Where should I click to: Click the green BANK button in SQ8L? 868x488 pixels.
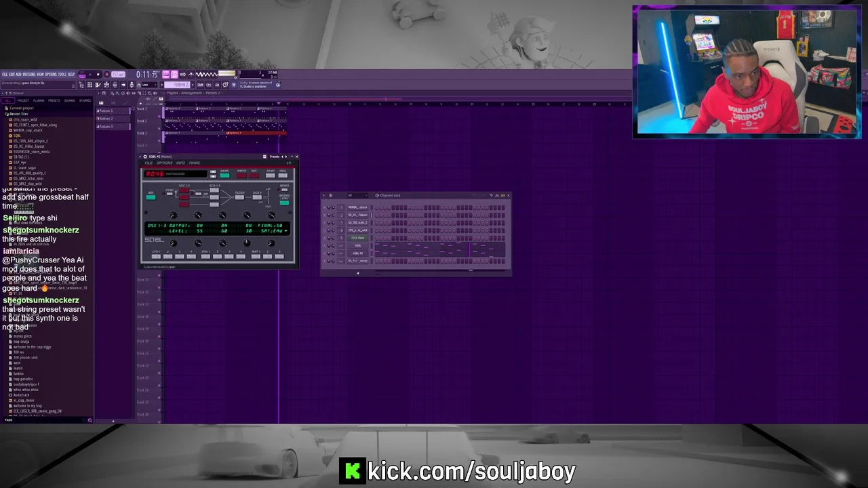click(224, 176)
